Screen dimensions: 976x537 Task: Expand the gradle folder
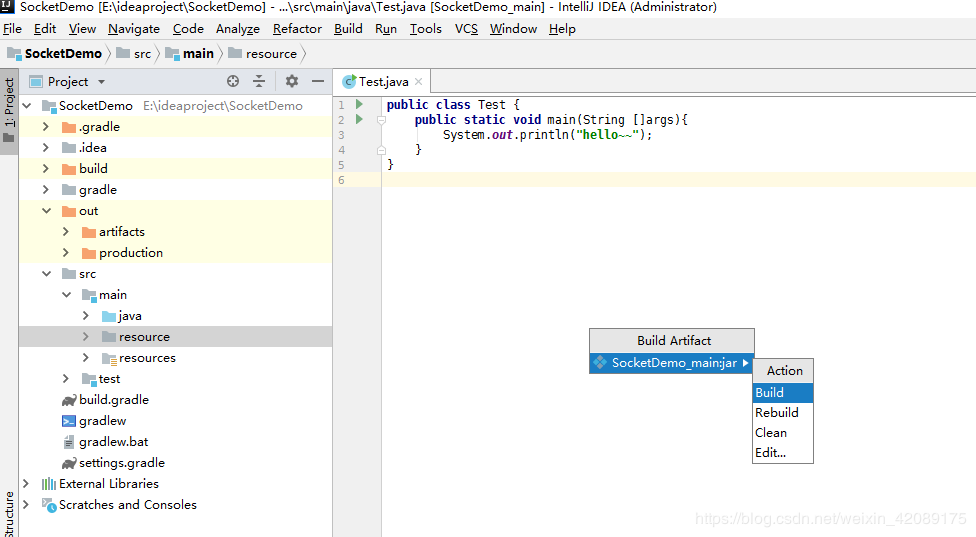coord(45,190)
